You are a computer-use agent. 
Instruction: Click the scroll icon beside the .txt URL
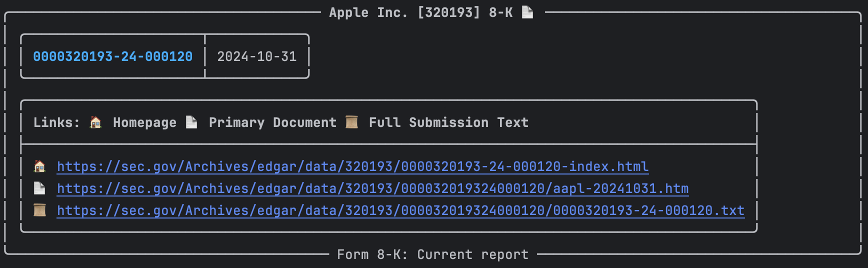pos(39,210)
